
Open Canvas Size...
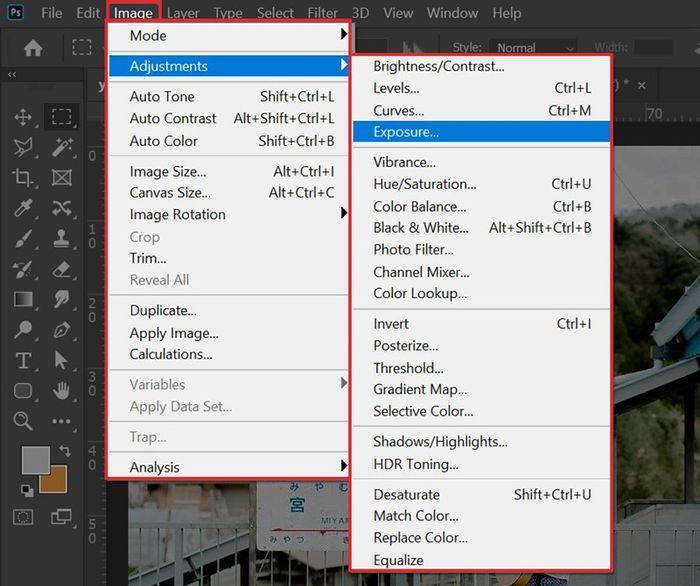coord(229,192)
